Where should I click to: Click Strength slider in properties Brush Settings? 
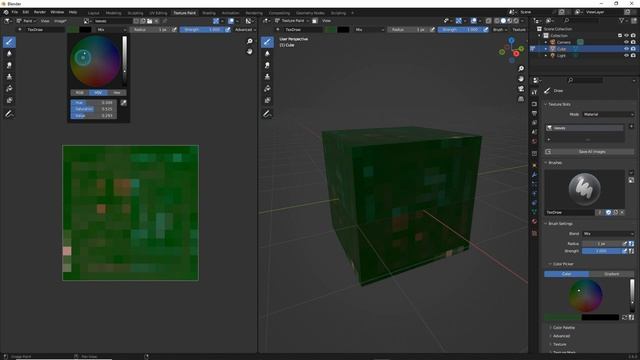(x=602, y=251)
